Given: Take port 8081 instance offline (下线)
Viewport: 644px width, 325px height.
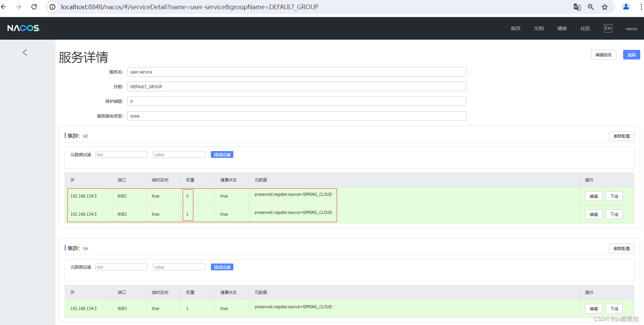Looking at the screenshot, I should [614, 196].
